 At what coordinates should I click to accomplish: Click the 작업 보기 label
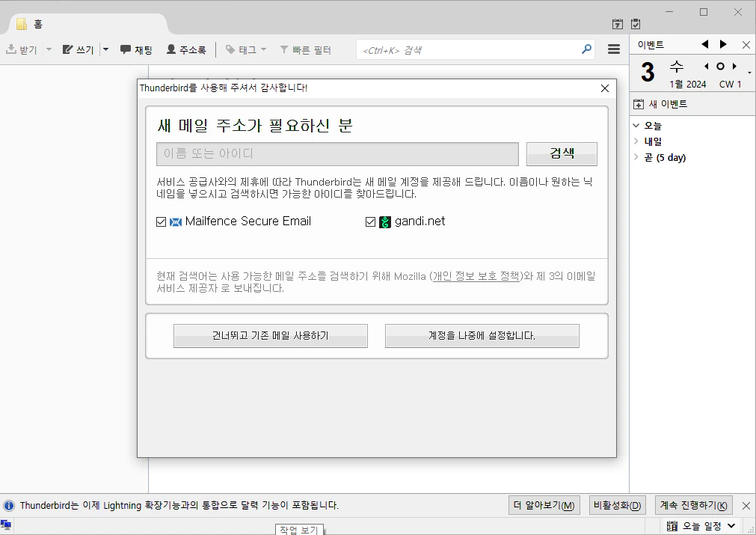[x=299, y=530]
